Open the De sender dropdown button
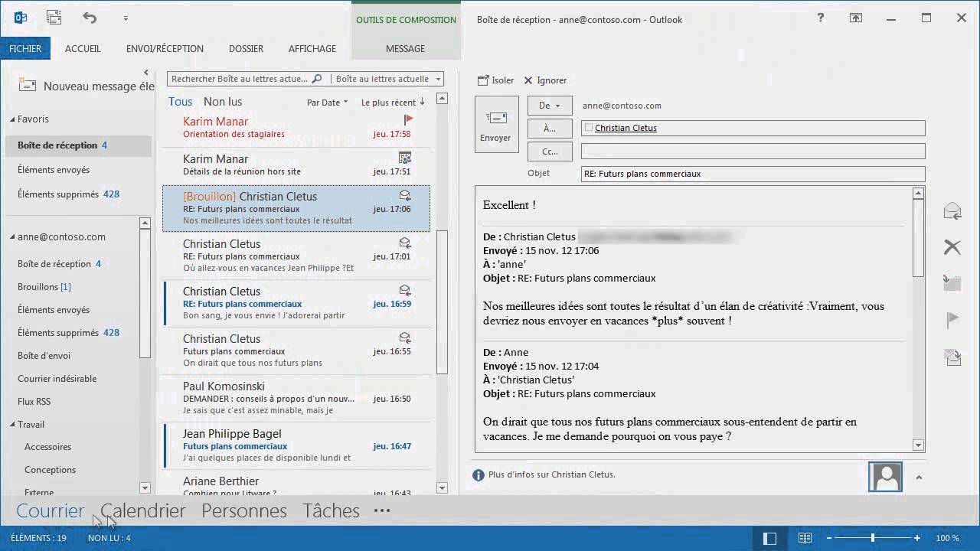The image size is (980, 551). pos(550,106)
